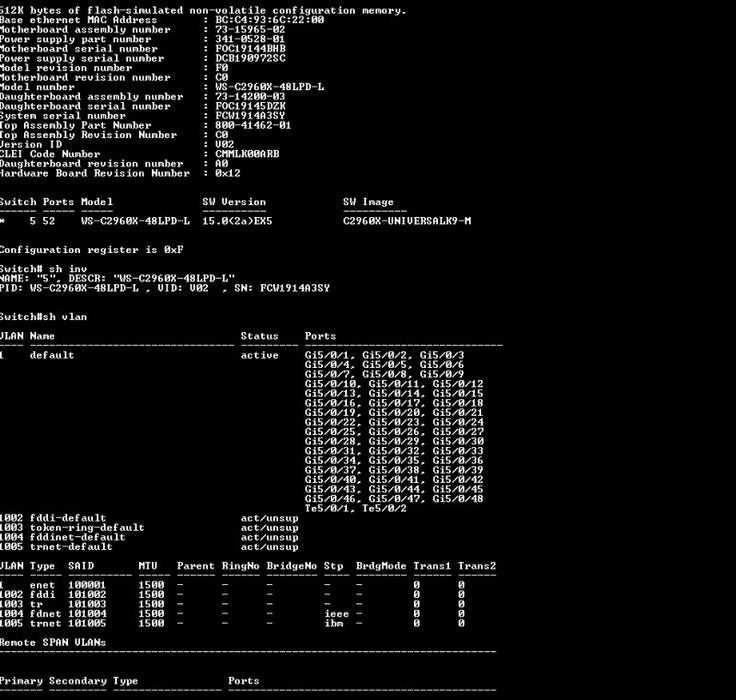
Task: Click the 'Remote SPAN VLANs' heading
Action: 53,643
